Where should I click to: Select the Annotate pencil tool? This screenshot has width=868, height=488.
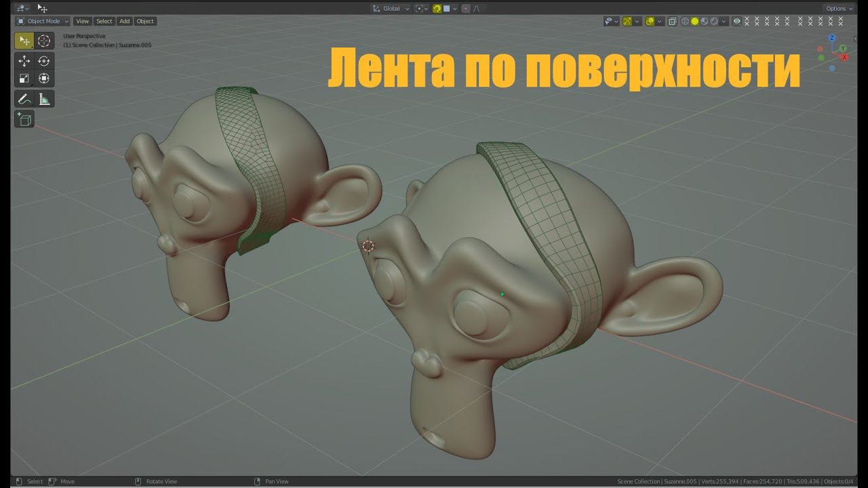(x=24, y=99)
